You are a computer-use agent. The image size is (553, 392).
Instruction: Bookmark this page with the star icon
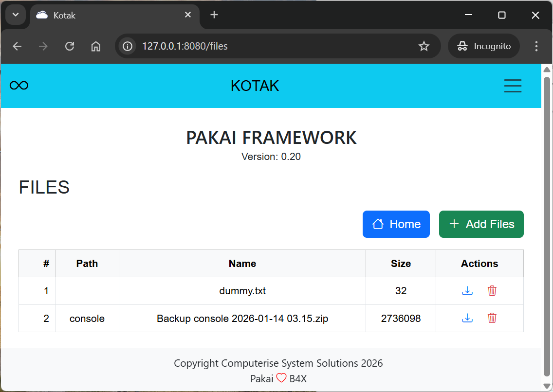[424, 46]
